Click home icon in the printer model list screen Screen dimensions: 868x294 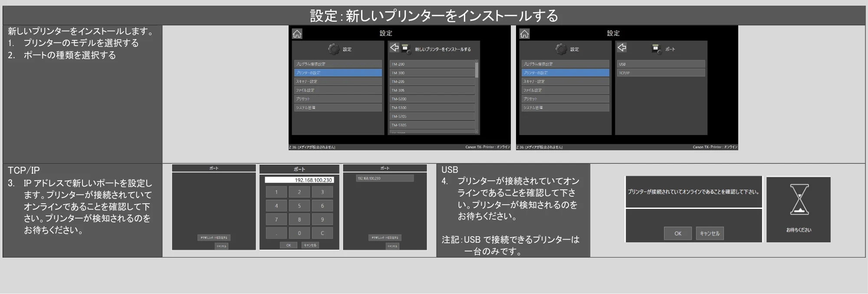(x=297, y=34)
